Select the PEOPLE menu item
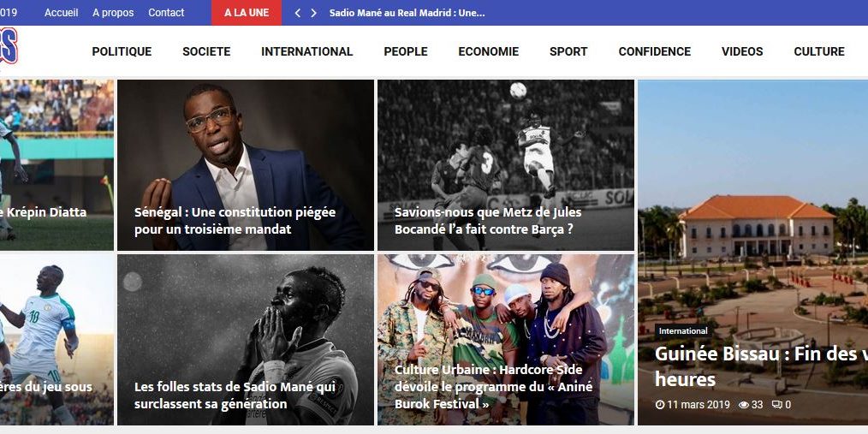This screenshot has width=868, height=434. [406, 51]
